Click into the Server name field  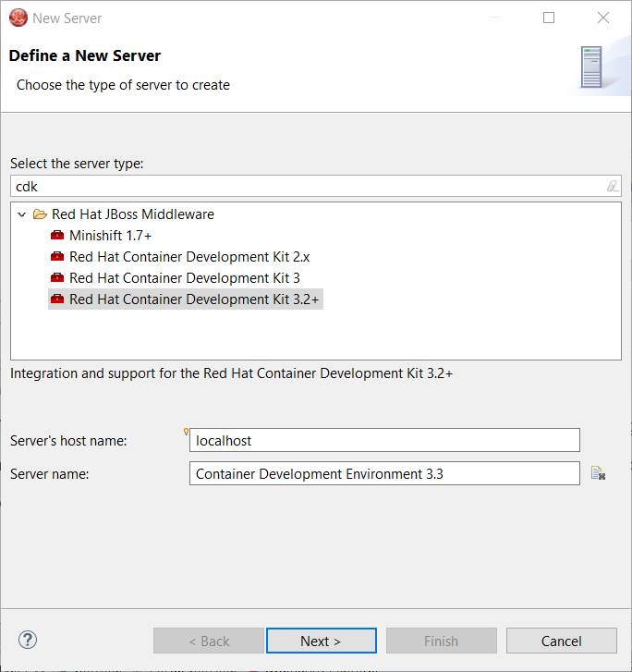tap(384, 474)
